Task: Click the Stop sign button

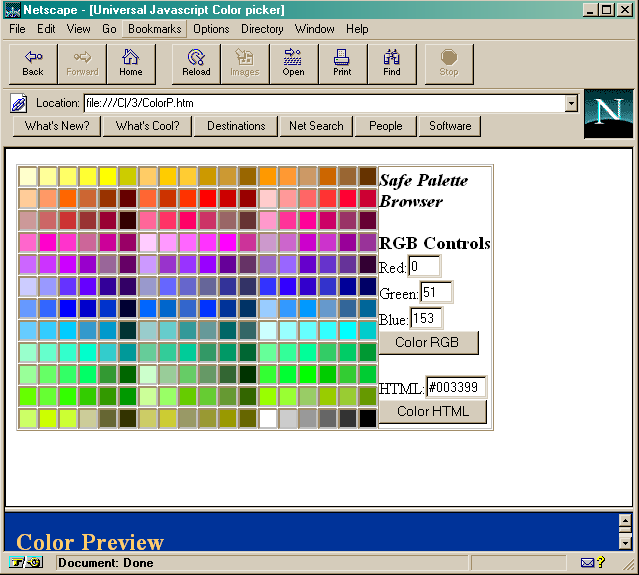Action: (449, 64)
